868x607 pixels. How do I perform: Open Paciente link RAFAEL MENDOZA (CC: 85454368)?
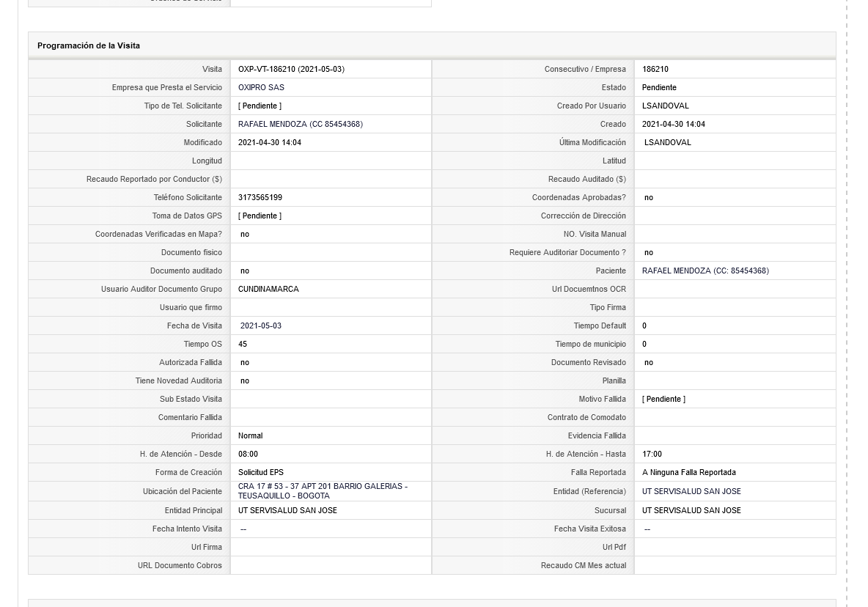pos(705,271)
